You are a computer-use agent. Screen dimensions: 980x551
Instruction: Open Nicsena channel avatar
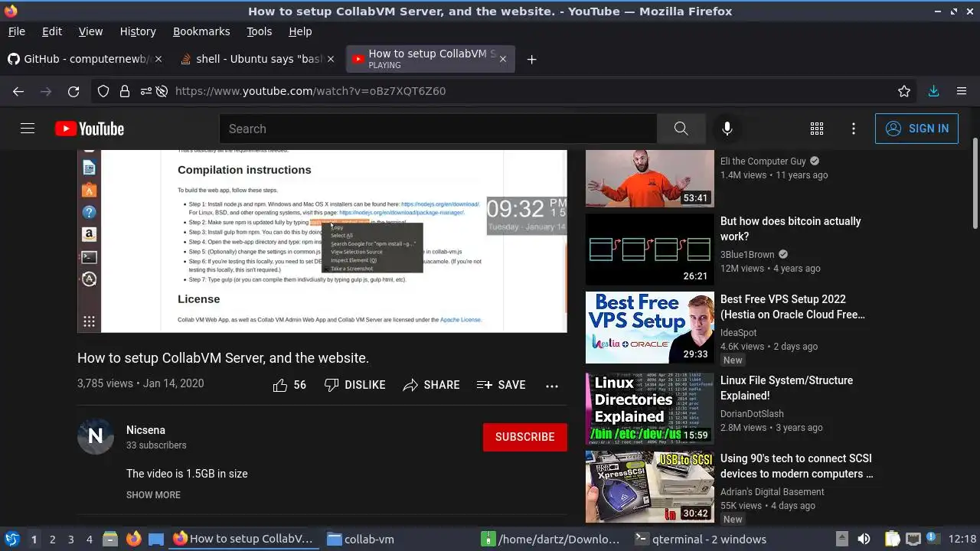click(x=96, y=436)
